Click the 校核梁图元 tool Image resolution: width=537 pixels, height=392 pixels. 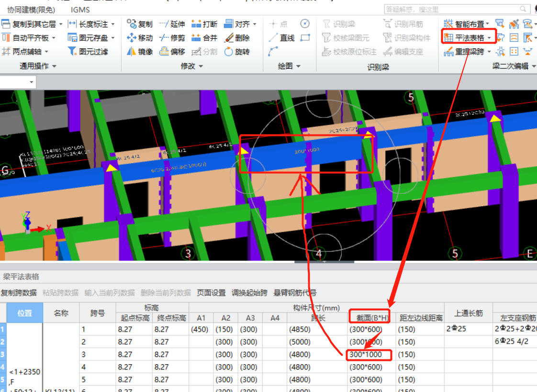(x=346, y=38)
